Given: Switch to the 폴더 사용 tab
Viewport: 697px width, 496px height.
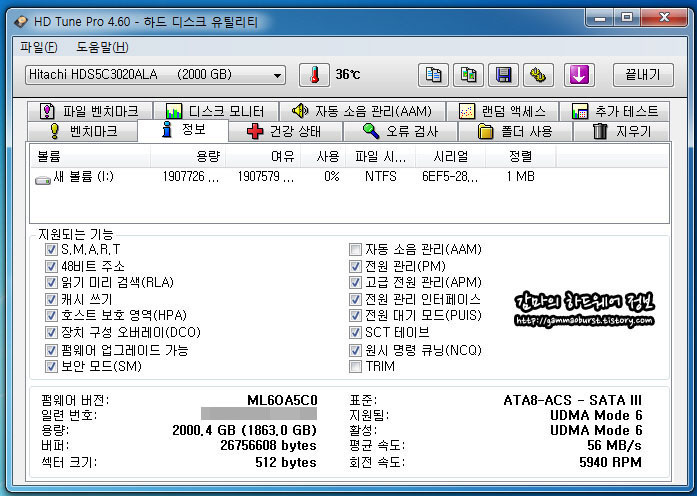Looking at the screenshot, I should pyautogui.click(x=515, y=131).
